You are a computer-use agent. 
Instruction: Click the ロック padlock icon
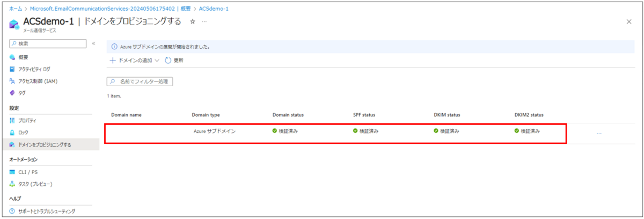(x=12, y=132)
